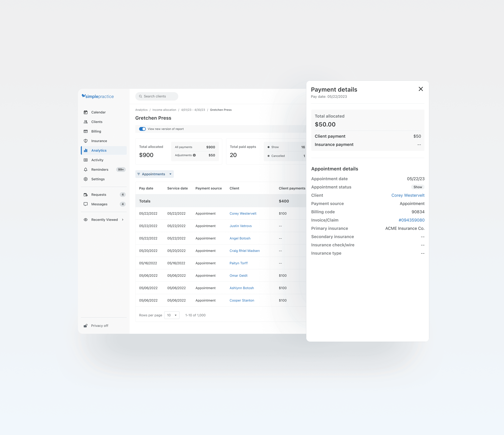
Task: Click the Calendar icon in sidebar
Action: [x=86, y=112]
